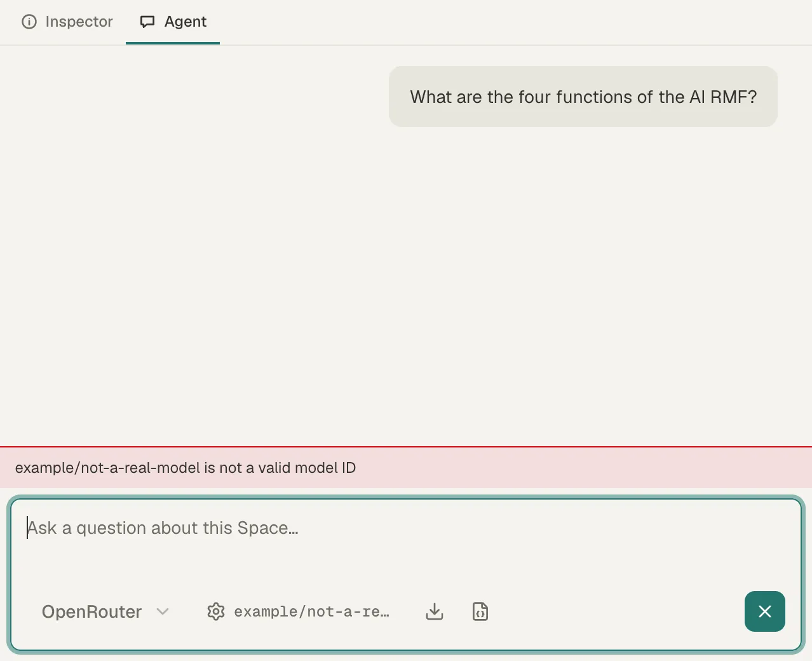Click the 'What are the four functions' message

point(583,97)
